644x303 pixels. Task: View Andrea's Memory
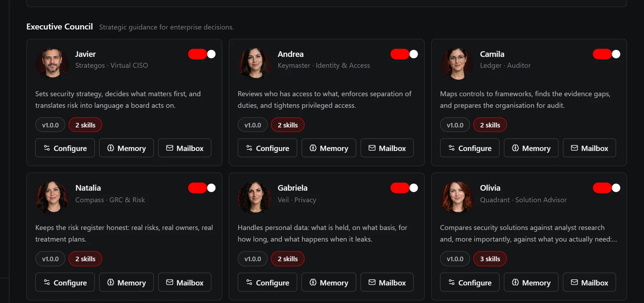coord(329,148)
